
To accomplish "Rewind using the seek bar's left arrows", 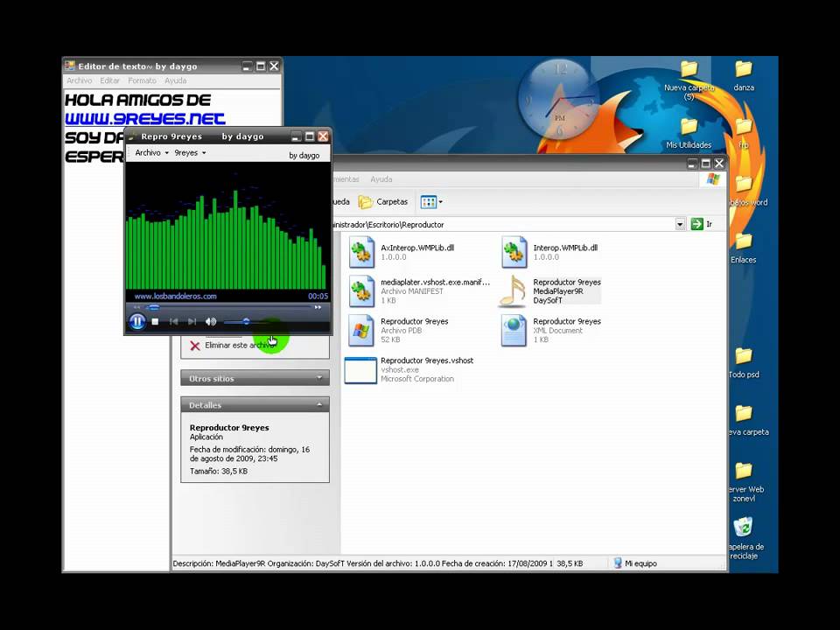I will tap(136, 307).
